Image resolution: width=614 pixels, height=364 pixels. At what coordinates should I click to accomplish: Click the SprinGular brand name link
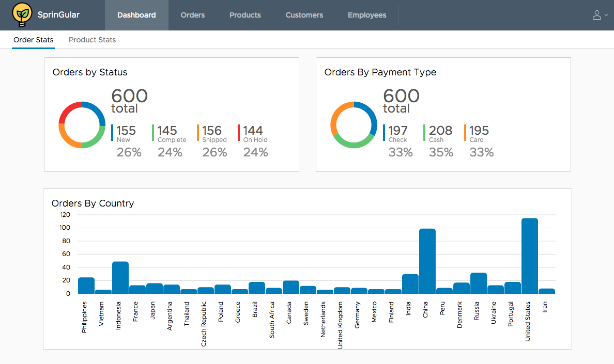(x=59, y=15)
